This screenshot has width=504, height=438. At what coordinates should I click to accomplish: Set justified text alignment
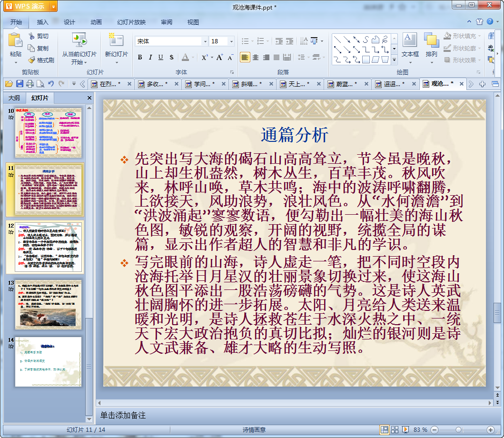(x=277, y=57)
